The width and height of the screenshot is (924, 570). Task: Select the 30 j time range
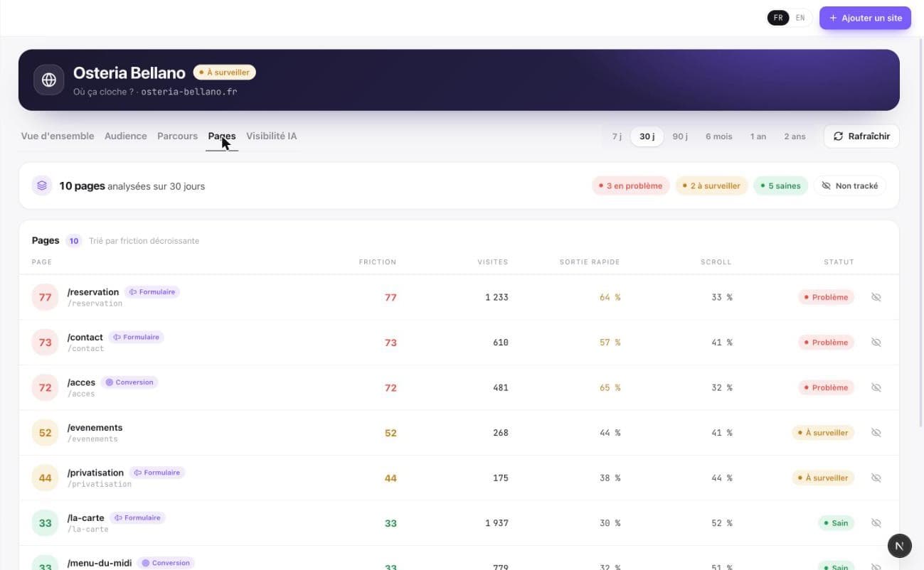tap(647, 136)
